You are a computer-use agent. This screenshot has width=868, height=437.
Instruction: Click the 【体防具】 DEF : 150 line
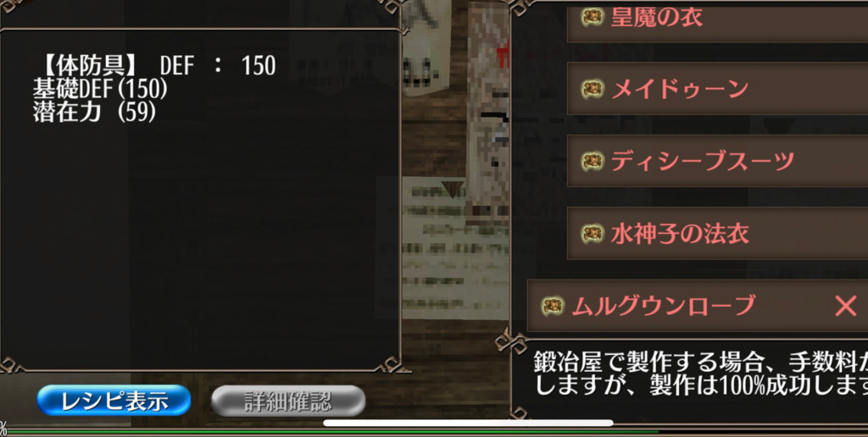click(x=155, y=66)
